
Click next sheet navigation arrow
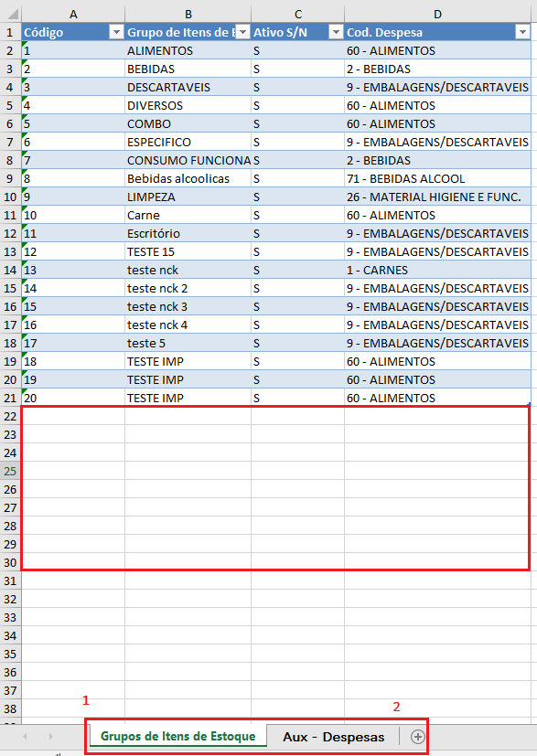pos(50,736)
